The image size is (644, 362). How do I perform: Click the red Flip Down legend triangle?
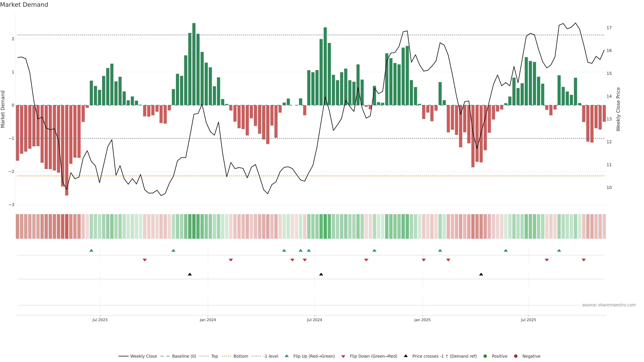pos(343,356)
